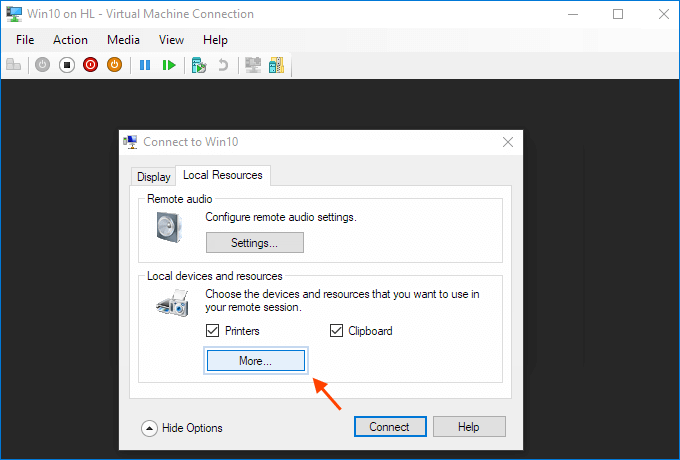Click the 'Remote audio' group label

point(180,199)
